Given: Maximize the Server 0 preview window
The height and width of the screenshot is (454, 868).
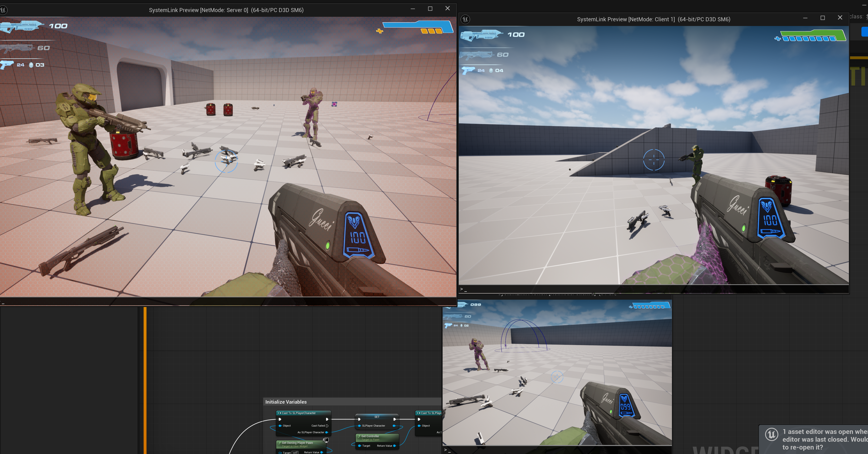Looking at the screenshot, I should point(430,9).
